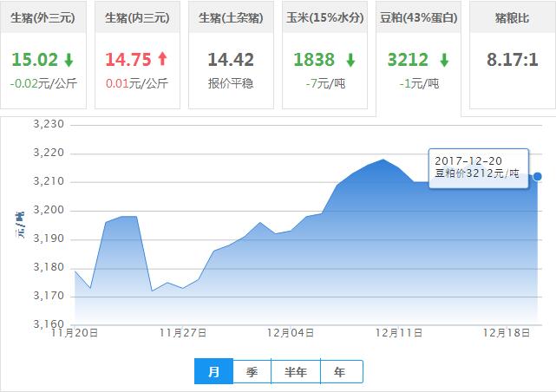Click the 12月11日 axis label
Viewport: 556px width, 392px height.
[398, 333]
